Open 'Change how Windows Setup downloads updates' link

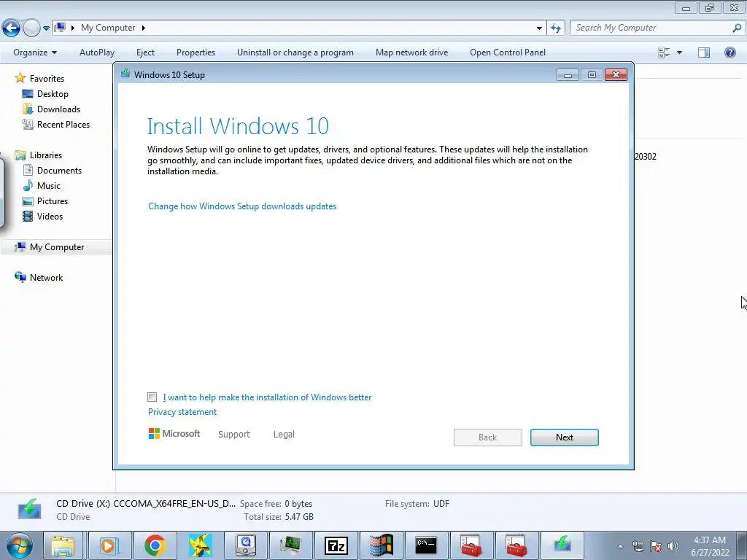(x=242, y=206)
